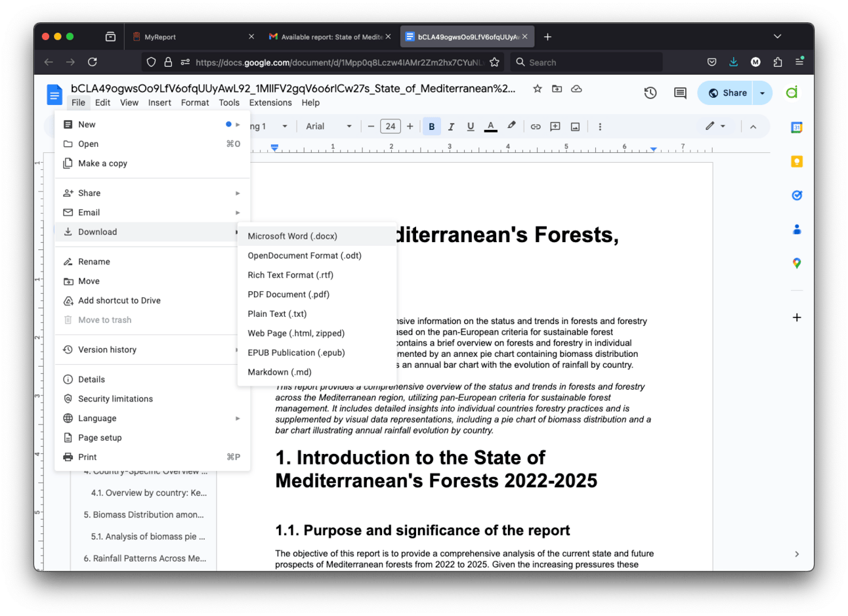Open the Arial font dropdown
Image resolution: width=848 pixels, height=616 pixels.
click(328, 127)
